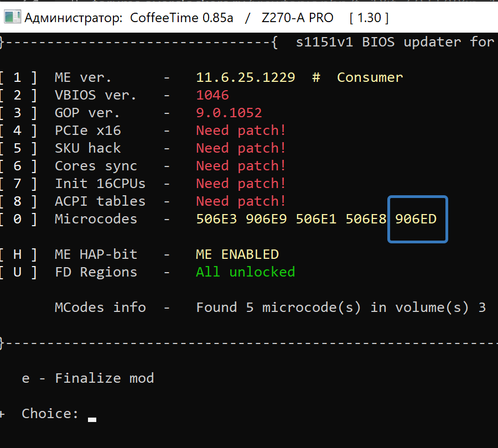The height and width of the screenshot is (448, 498).
Task: Click 'Need patch!' beside Cores sync
Action: [241, 166]
